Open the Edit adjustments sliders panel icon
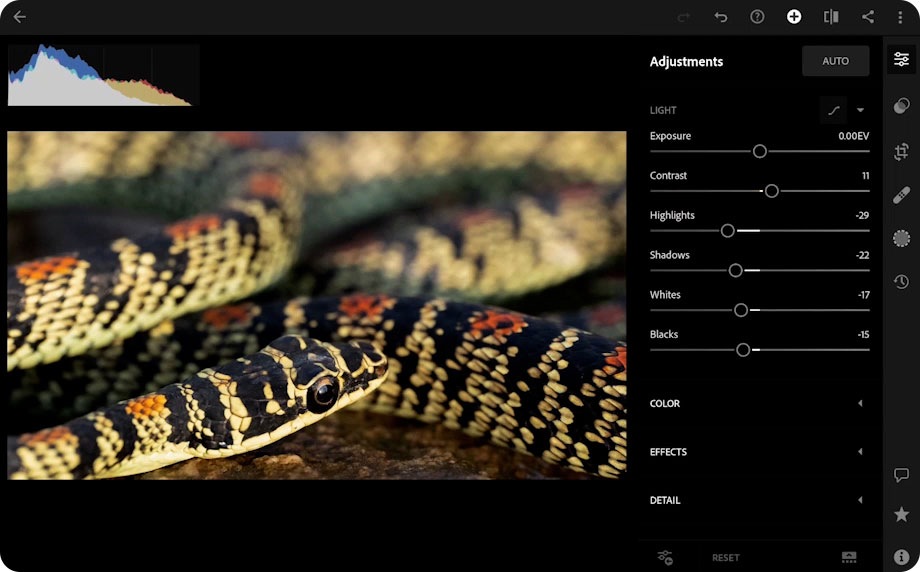 click(901, 59)
